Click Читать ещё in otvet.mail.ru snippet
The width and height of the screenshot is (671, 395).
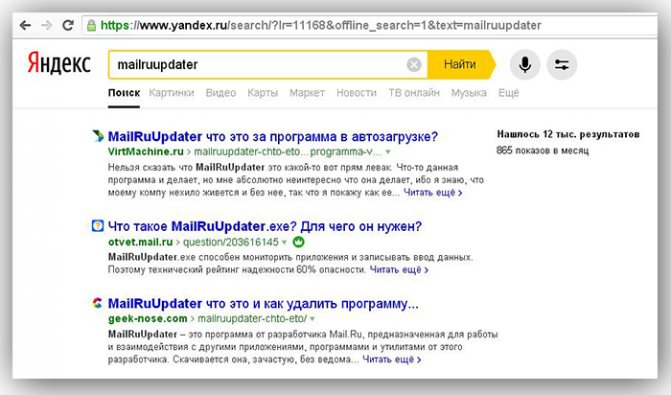399,270
